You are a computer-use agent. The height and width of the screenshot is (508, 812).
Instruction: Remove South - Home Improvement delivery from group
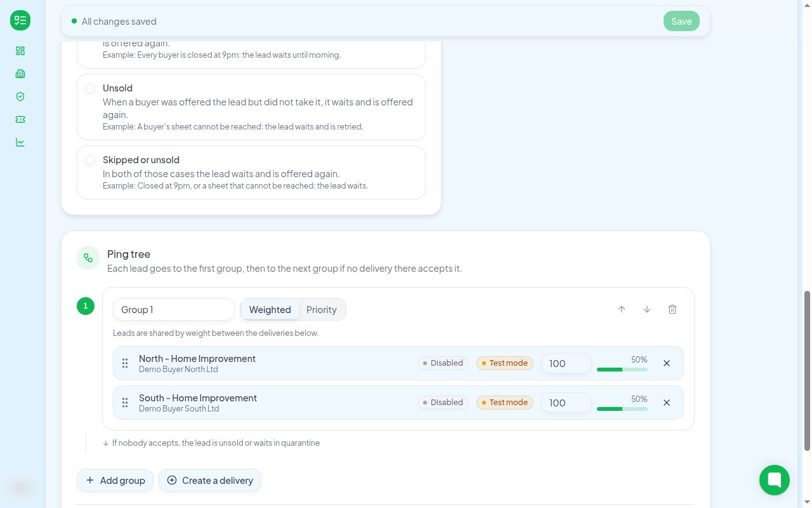coord(667,403)
